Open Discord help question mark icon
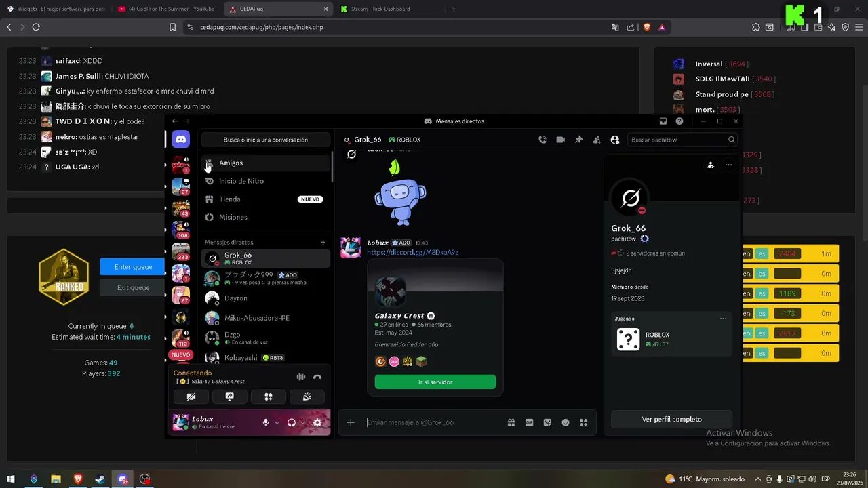Screen dimensions: 868x488 (x=679, y=121)
